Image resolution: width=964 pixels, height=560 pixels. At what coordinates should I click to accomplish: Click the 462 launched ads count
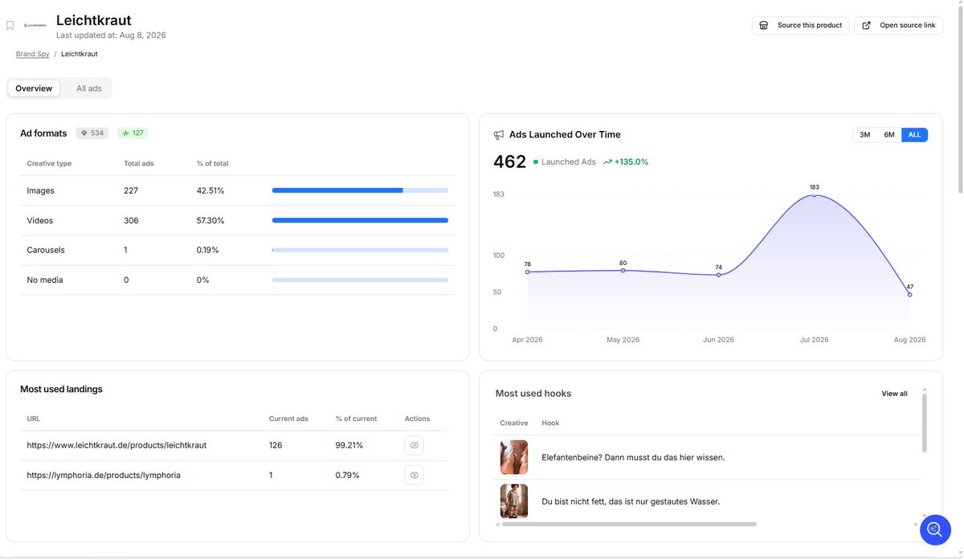pyautogui.click(x=509, y=161)
